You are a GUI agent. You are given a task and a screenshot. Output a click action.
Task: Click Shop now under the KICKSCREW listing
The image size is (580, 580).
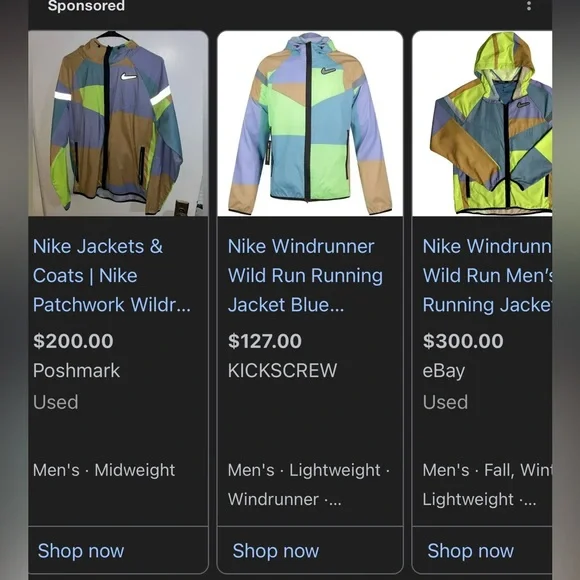click(276, 550)
